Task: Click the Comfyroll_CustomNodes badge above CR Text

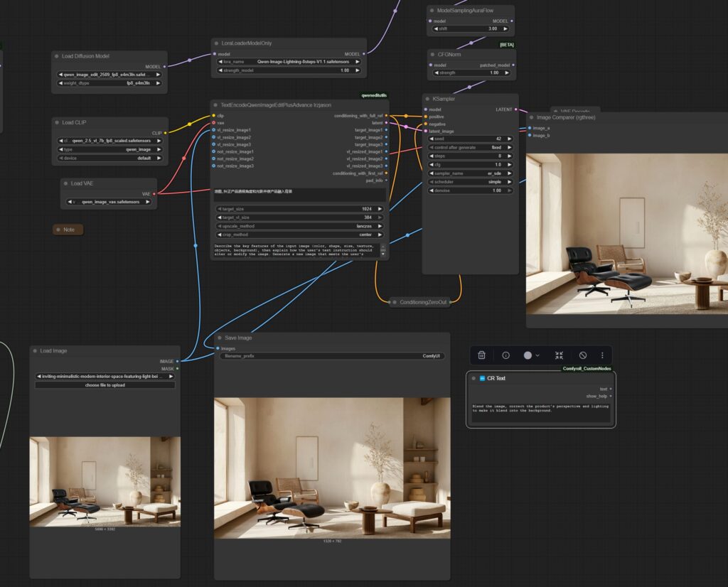Action: [x=586, y=368]
